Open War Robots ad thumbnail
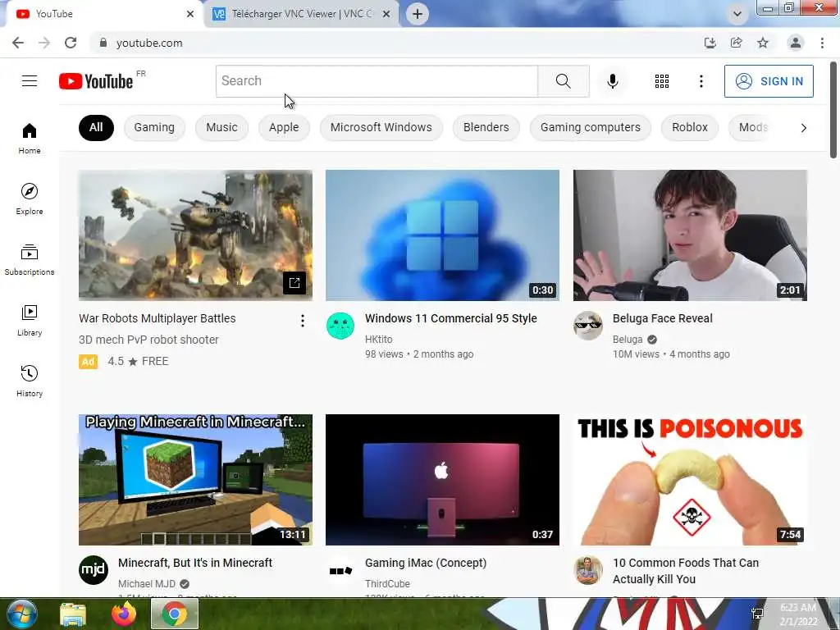Screen dimensions: 840x630 point(195,235)
